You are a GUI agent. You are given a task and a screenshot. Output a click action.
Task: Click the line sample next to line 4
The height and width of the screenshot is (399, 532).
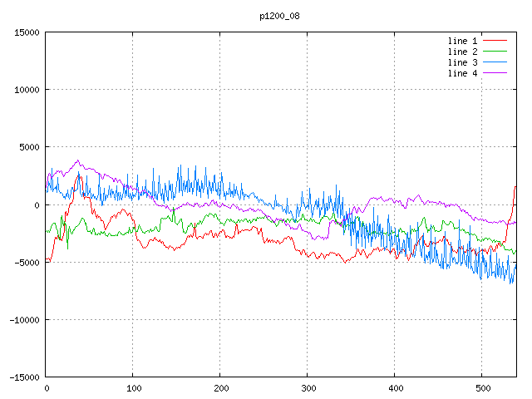[495, 73]
